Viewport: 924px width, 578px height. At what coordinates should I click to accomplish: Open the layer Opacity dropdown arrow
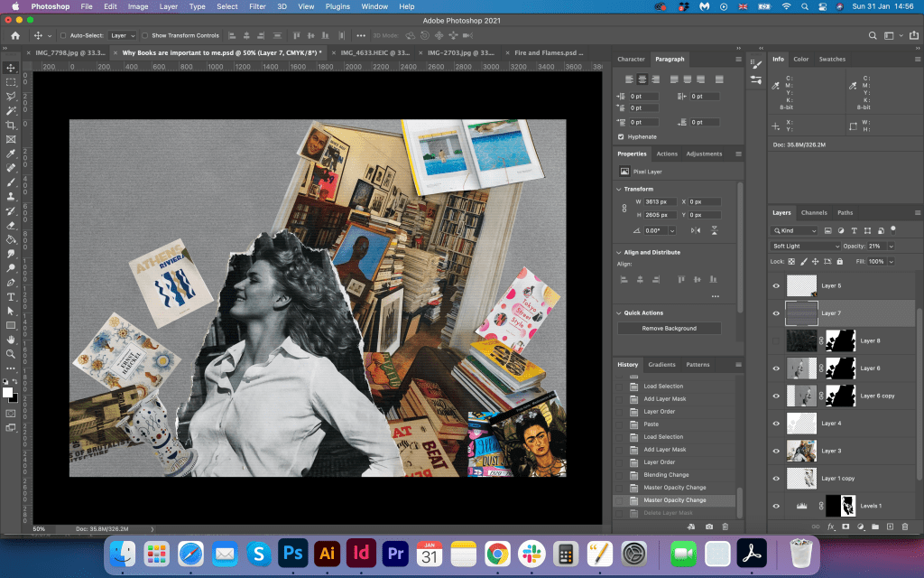(892, 246)
